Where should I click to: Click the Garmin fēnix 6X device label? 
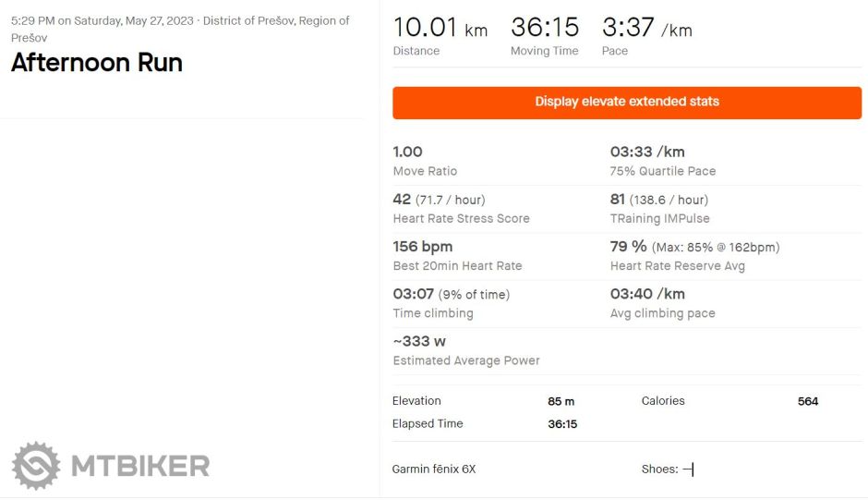coord(434,470)
